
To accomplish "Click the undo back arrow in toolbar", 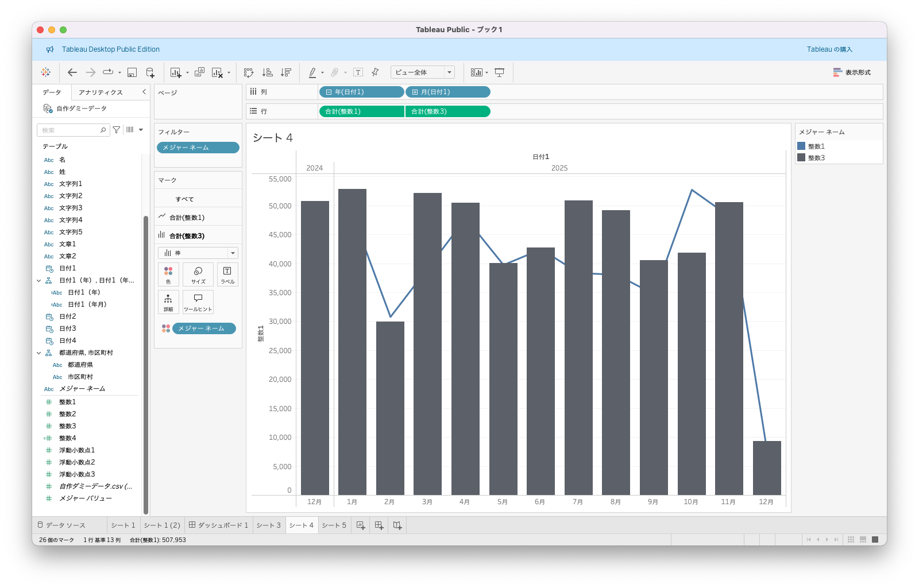I will 72,72.
